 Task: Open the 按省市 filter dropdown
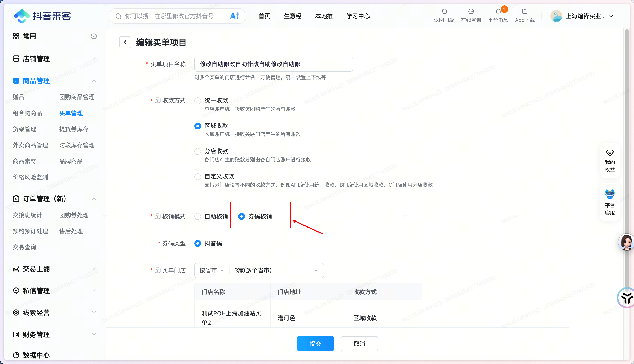211,270
